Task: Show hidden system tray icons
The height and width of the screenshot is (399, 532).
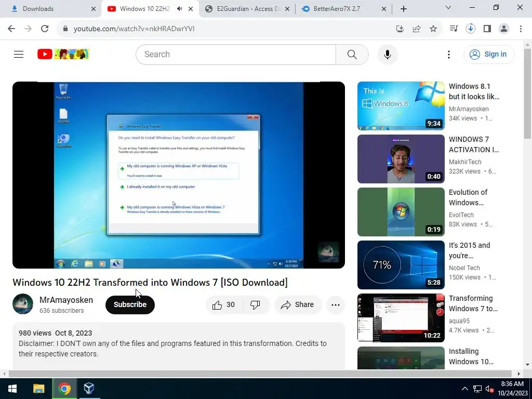Action: coord(465,389)
